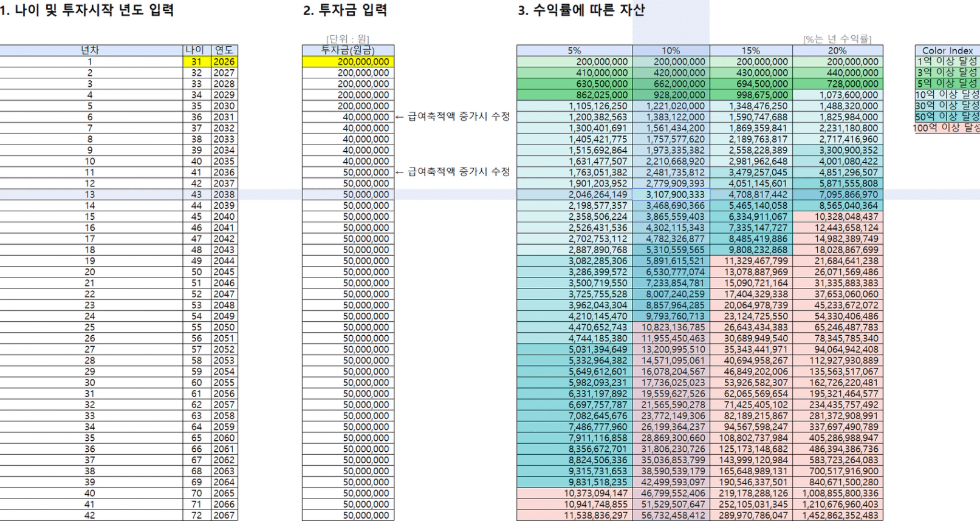The height and width of the screenshot is (521, 980).
Task: Click the cell showing 21,684,641,238
Action: coord(837,260)
